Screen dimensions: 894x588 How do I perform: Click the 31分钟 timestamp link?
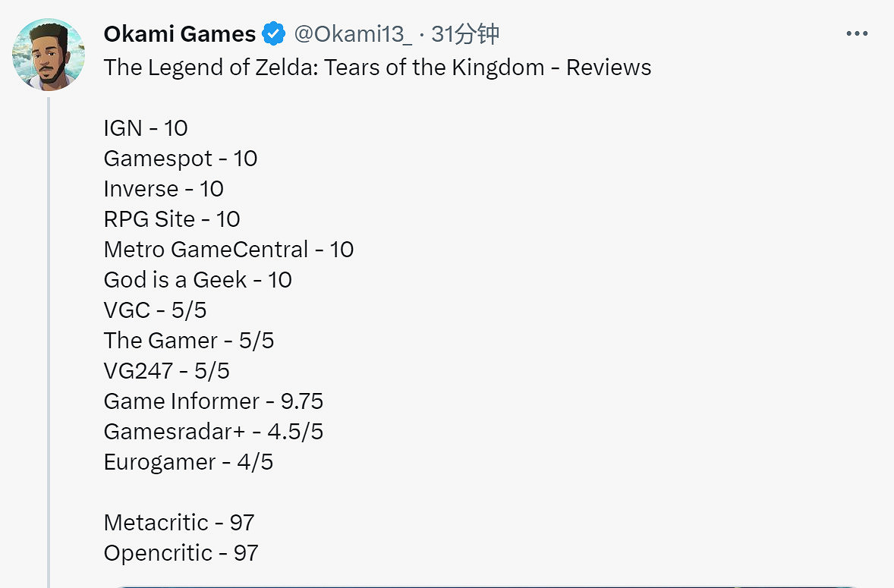(x=465, y=34)
